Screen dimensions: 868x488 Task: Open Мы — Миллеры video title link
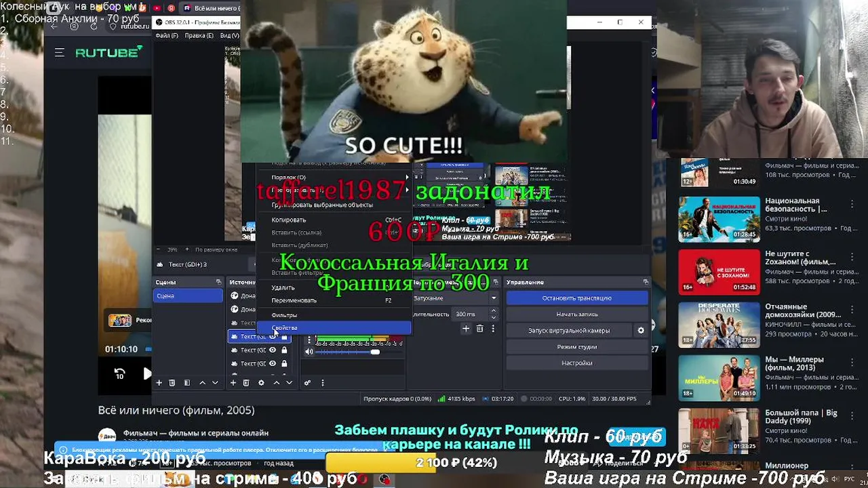tap(794, 363)
